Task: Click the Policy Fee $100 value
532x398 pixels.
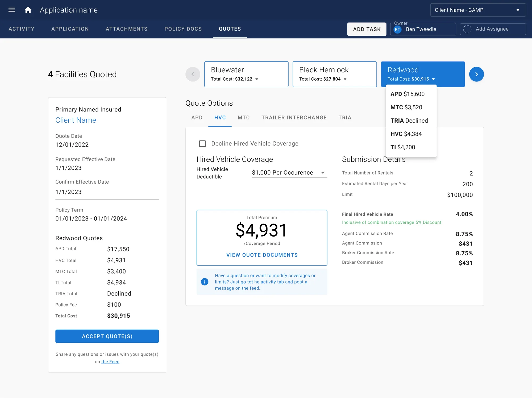Action: pyautogui.click(x=114, y=305)
